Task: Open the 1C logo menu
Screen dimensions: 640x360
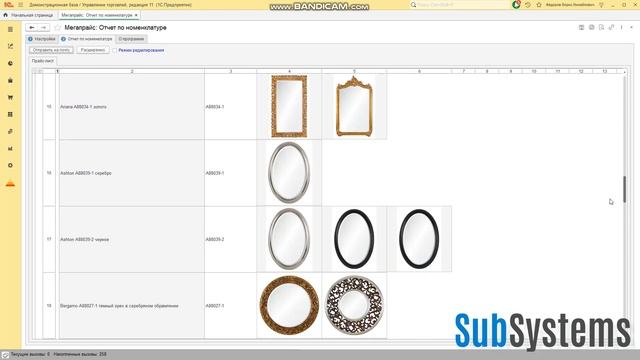Action: (9, 4)
